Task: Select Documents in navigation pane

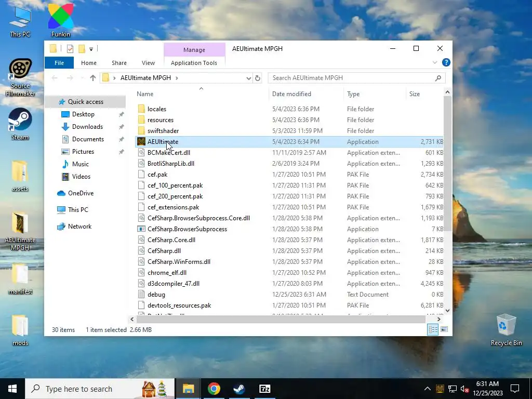Action: click(x=88, y=139)
